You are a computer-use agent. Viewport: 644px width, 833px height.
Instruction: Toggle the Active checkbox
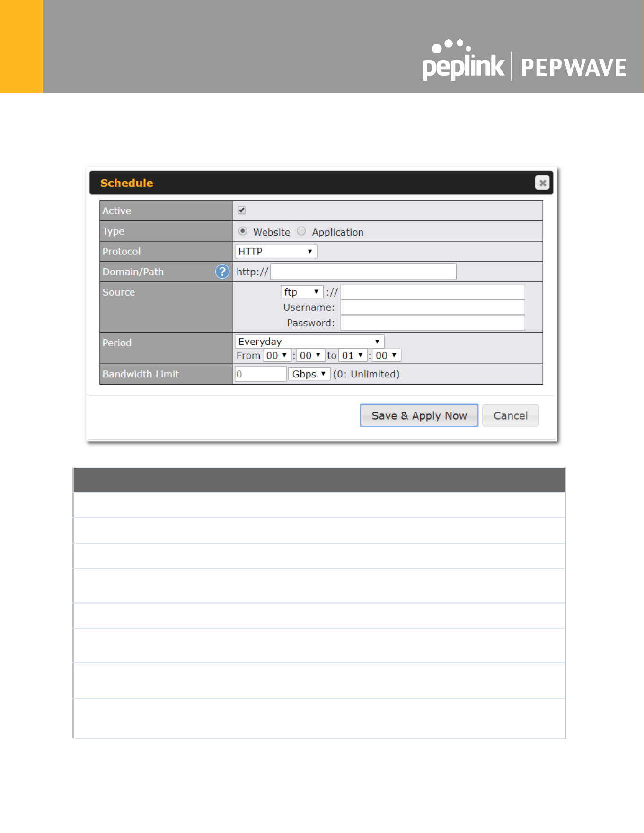(242, 210)
